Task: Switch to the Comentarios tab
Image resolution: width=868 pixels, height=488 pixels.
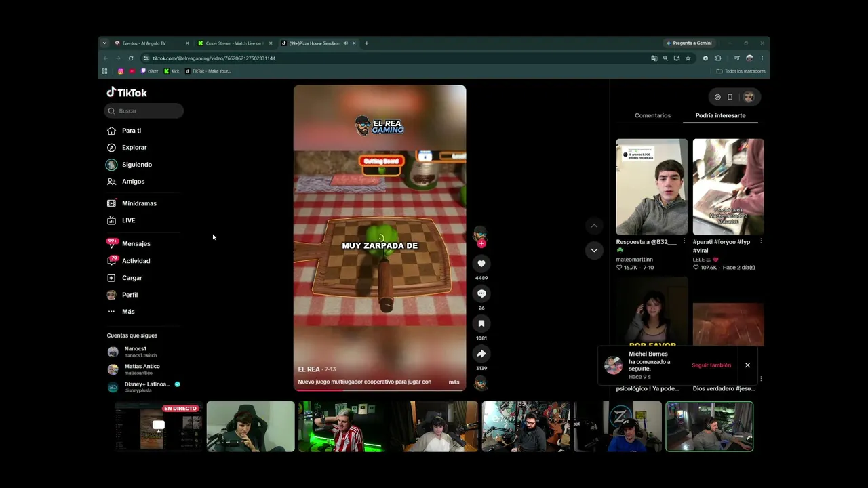Action: 652,116
